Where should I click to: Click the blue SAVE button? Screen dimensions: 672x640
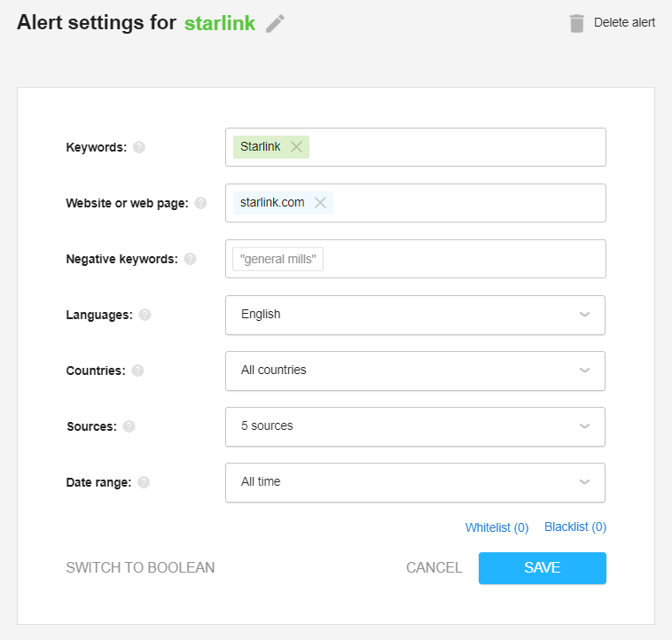click(x=543, y=568)
